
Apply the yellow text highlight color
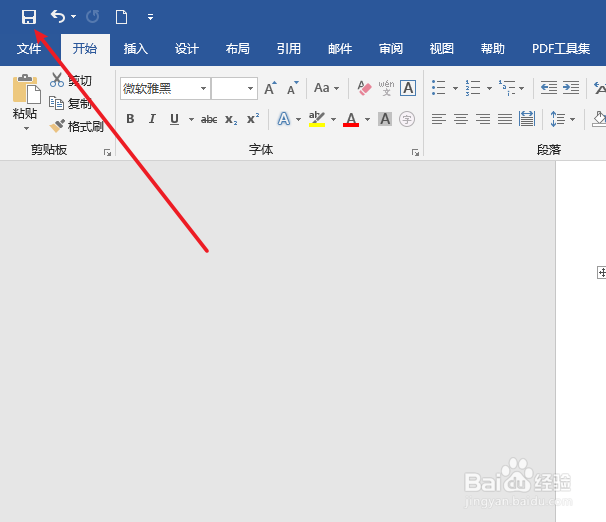point(317,119)
